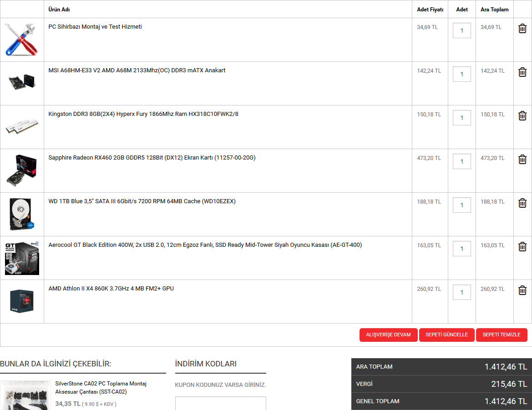The image size is (532, 410).
Task: Open AMD Athlon II X4 860K link
Action: click(x=111, y=289)
